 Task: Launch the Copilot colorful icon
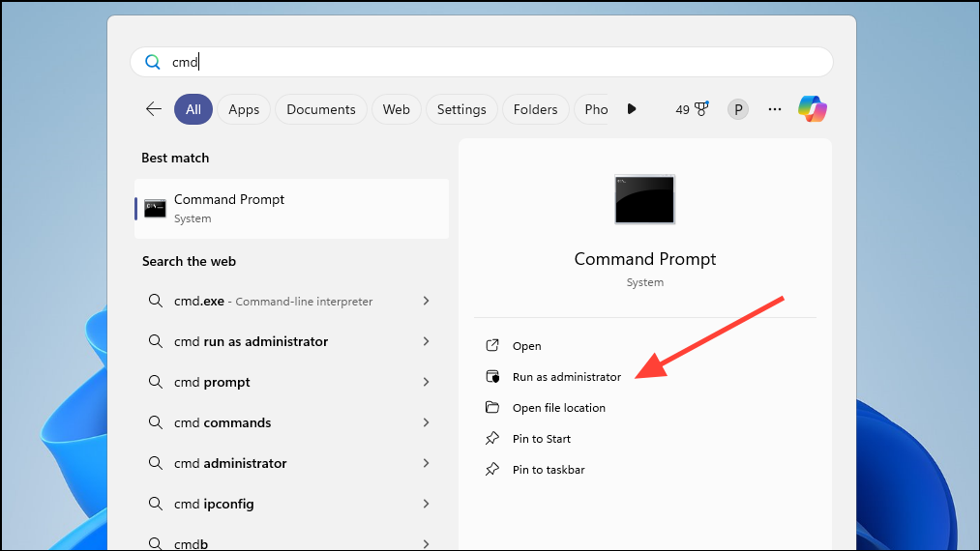pos(813,108)
